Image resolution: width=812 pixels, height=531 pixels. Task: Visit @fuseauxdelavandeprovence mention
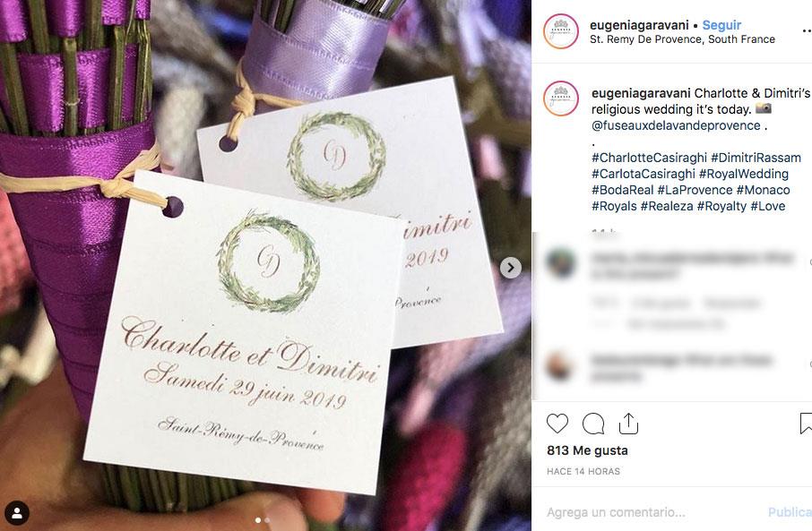(676, 125)
